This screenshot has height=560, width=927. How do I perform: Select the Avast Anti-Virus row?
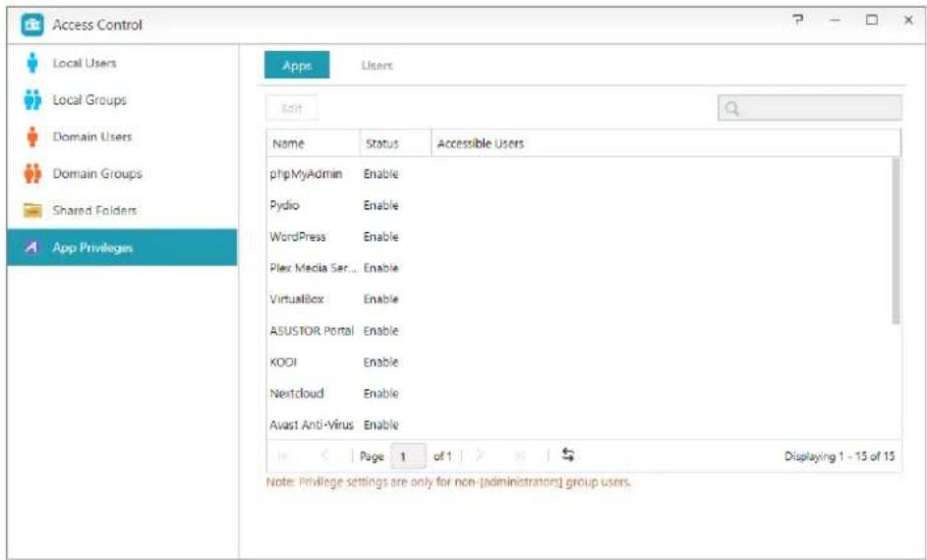point(579,424)
